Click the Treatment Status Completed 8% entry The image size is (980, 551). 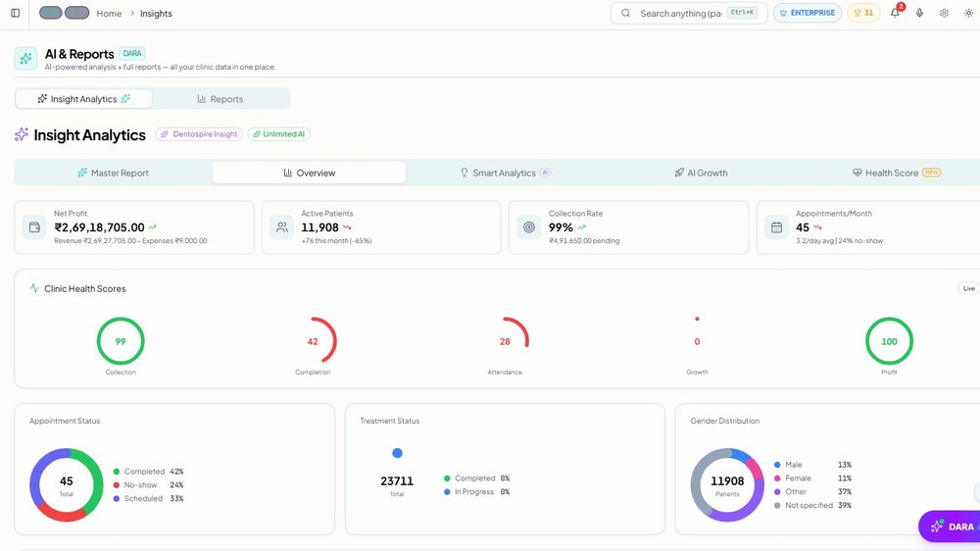[x=477, y=478]
